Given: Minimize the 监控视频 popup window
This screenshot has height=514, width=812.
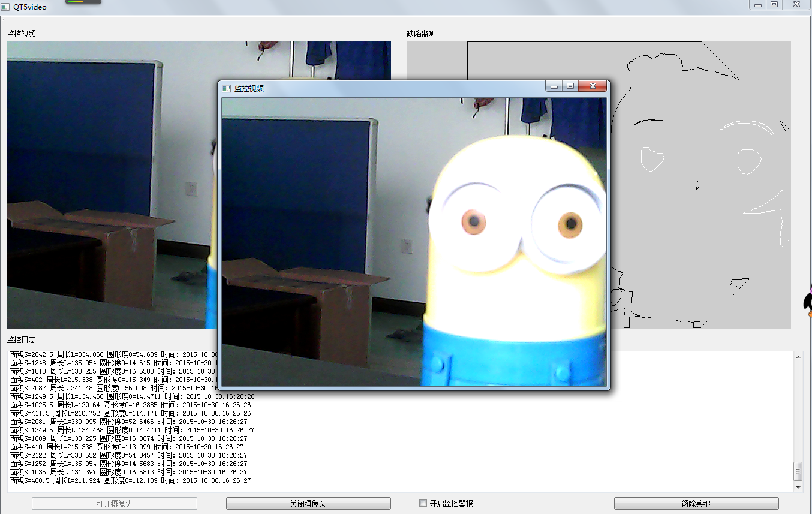Looking at the screenshot, I should (554, 86).
